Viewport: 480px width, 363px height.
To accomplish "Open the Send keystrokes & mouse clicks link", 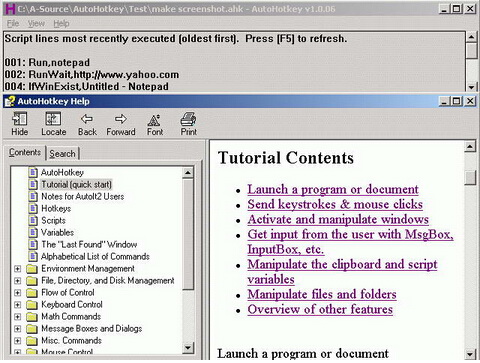I will (335, 204).
